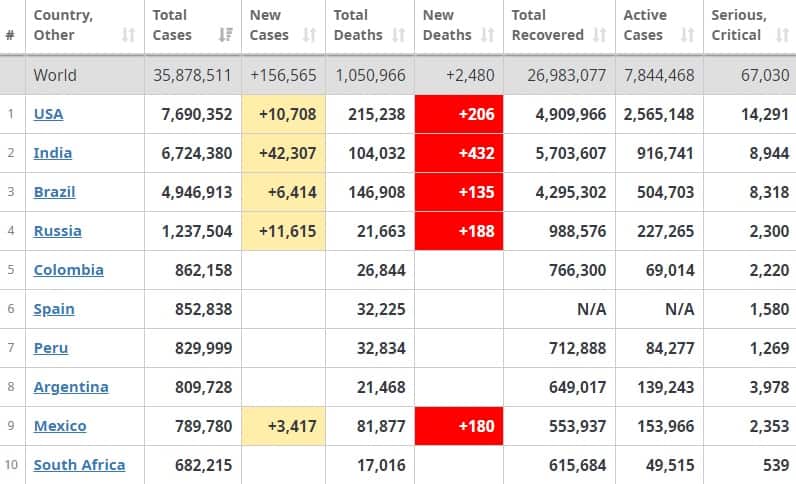Click the # rank column header

tap(10, 35)
